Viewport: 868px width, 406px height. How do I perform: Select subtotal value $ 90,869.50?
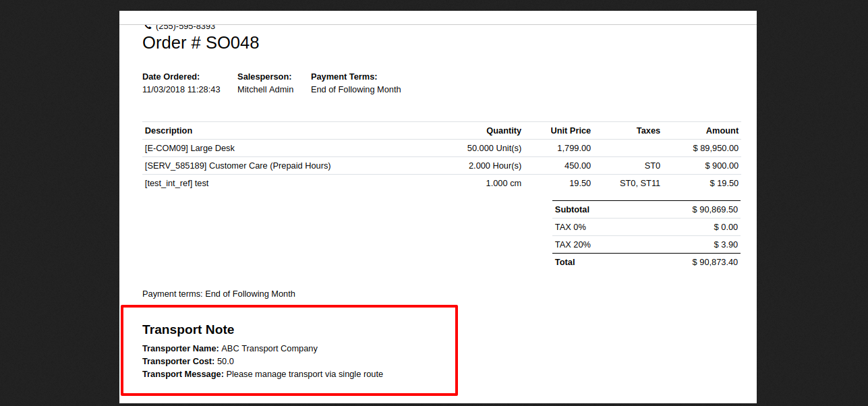[x=715, y=210]
